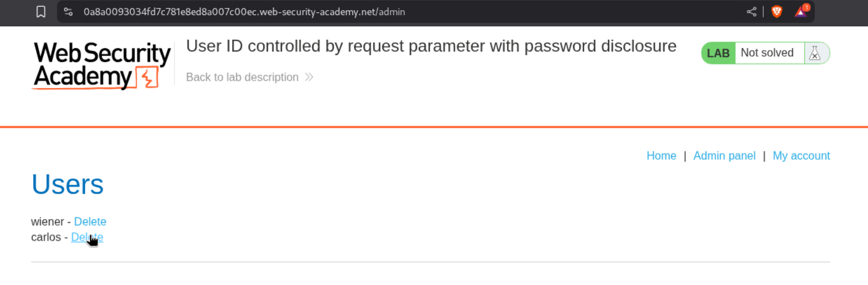
Task: Go to the Home page link
Action: 661,156
